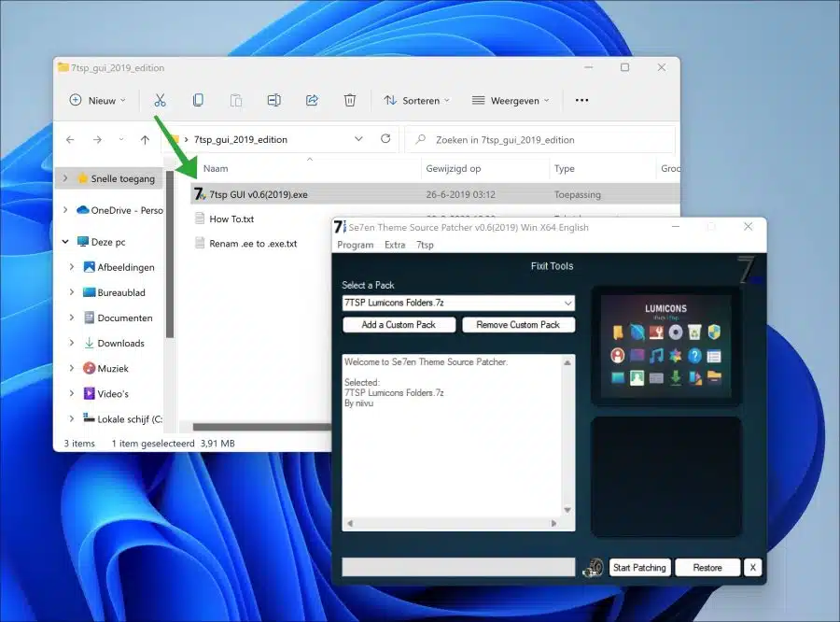Click the Restore button
The width and height of the screenshot is (840, 622).
coord(707,567)
